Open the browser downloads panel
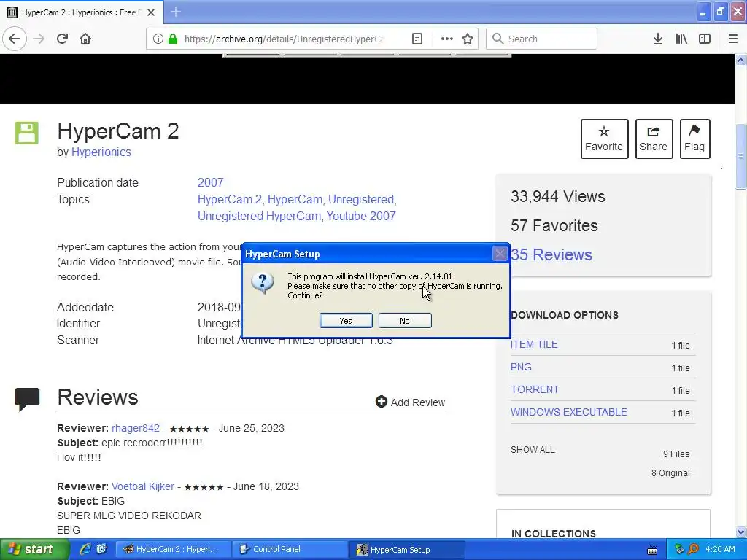 point(658,39)
